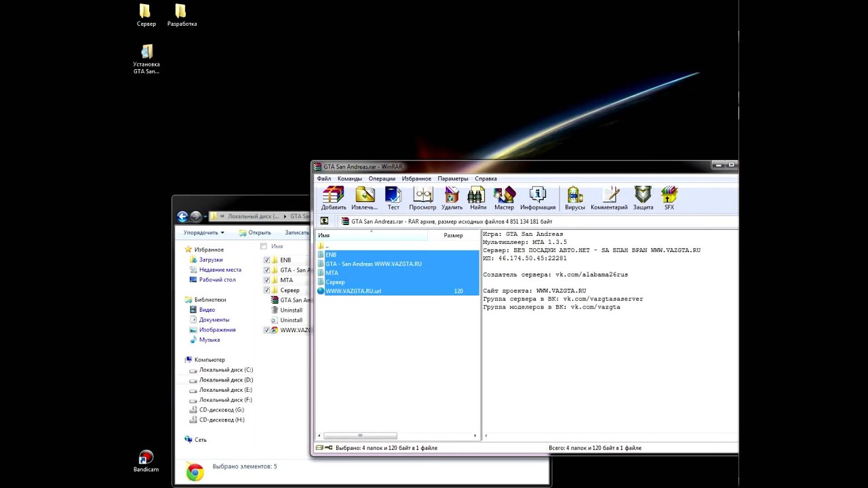The width and height of the screenshot is (868, 488).
Task: Uncheck the MTA folder checkbox in Explorer
Action: [267, 280]
